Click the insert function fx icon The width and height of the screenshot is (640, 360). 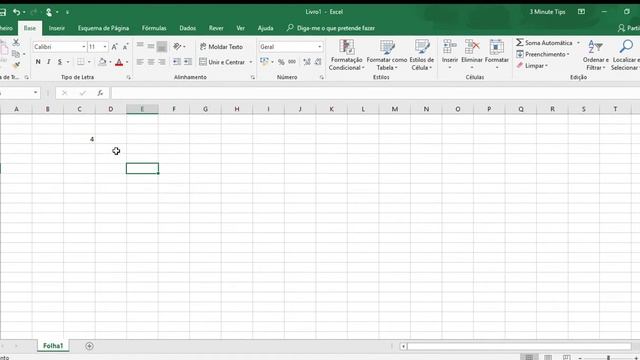pyautogui.click(x=100, y=93)
